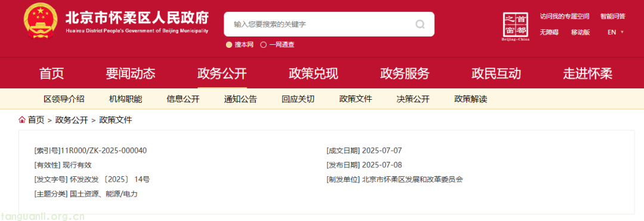
Task: Open the 要闻动态 nav item
Action: click(131, 73)
